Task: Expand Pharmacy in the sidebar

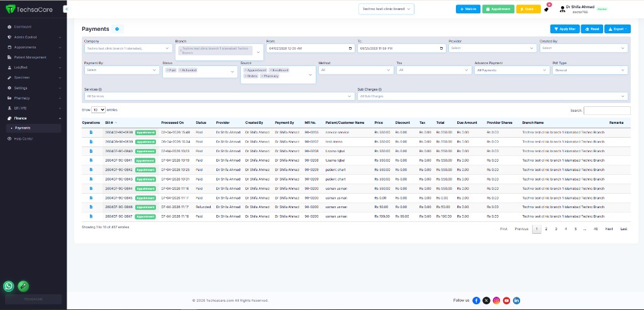Action: [x=34, y=98]
